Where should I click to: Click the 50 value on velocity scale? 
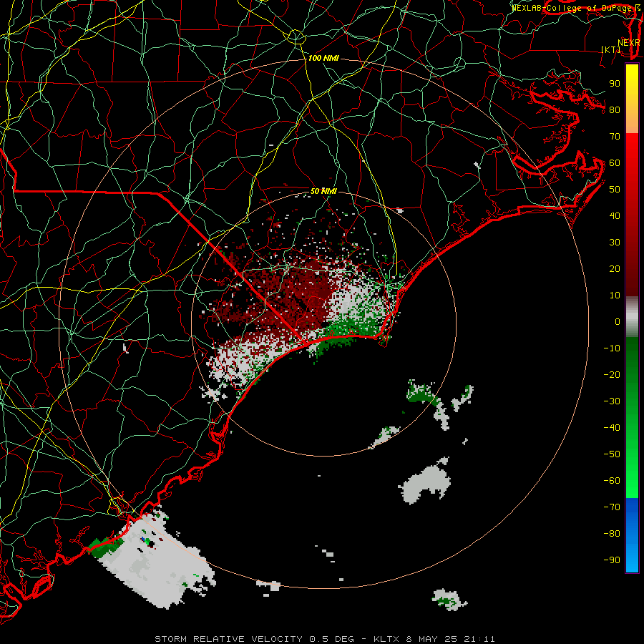(615, 190)
